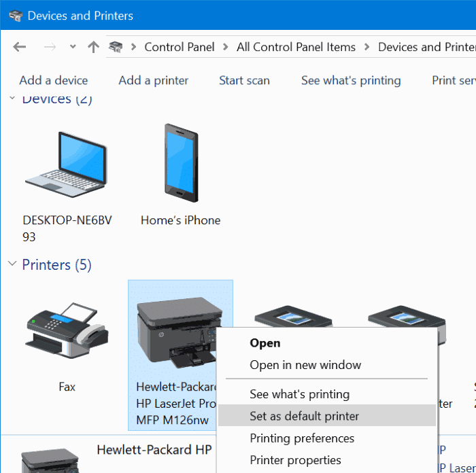The width and height of the screenshot is (476, 473).
Task: Choose Open in new window
Action: [327, 365]
